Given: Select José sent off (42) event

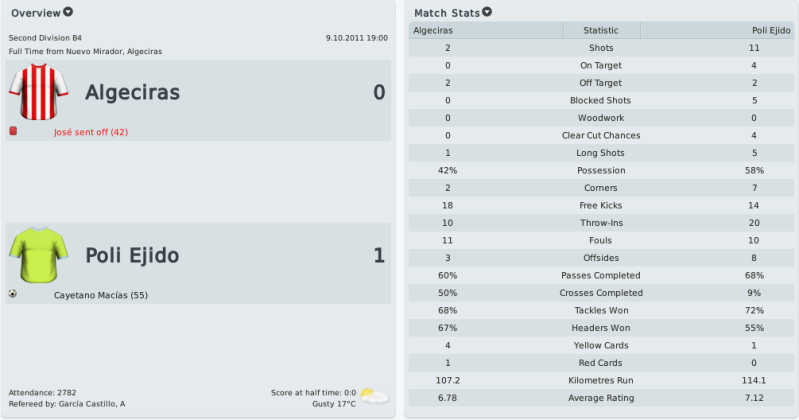Looking at the screenshot, I should coord(91,132).
